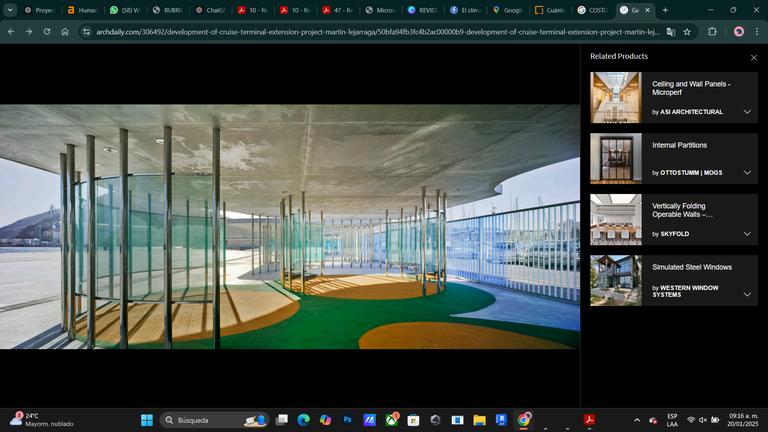Open a new browser tab
The height and width of the screenshot is (432, 768).
[x=665, y=10]
